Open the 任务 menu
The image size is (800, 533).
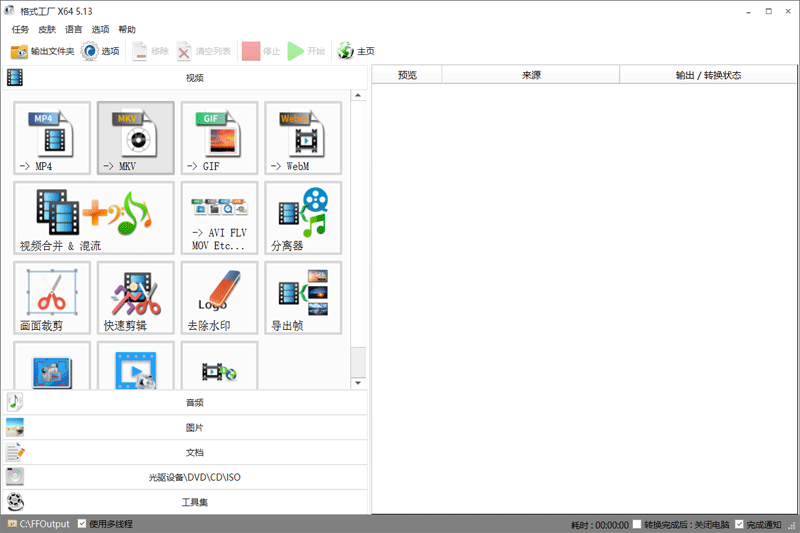(x=20, y=29)
